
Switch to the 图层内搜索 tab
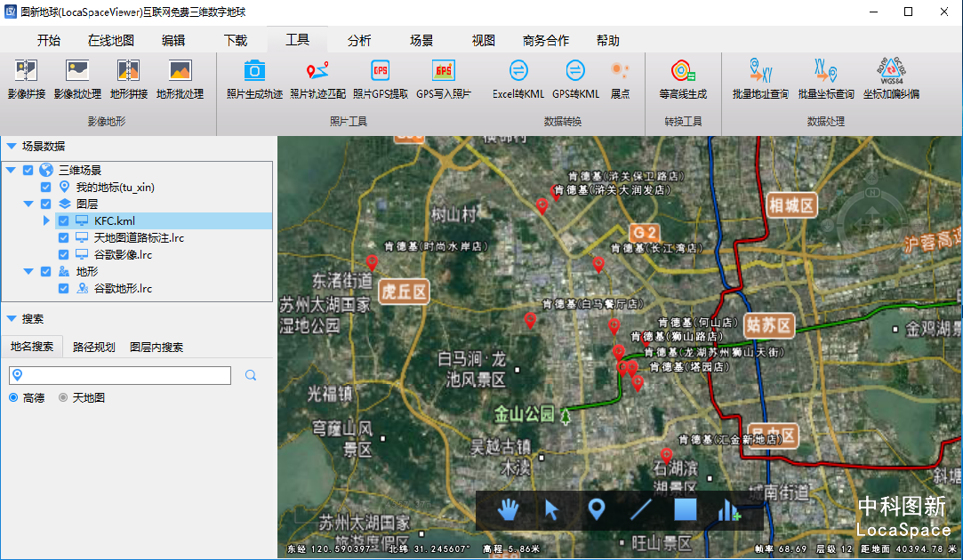tap(156, 347)
